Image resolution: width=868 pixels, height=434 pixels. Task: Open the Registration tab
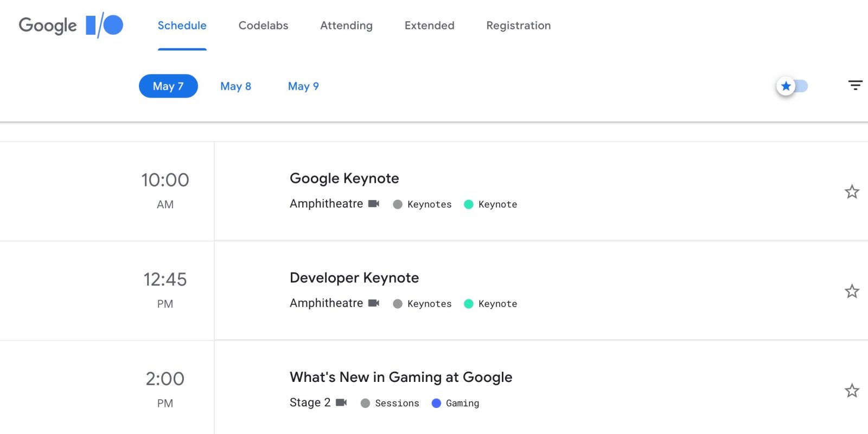(518, 25)
